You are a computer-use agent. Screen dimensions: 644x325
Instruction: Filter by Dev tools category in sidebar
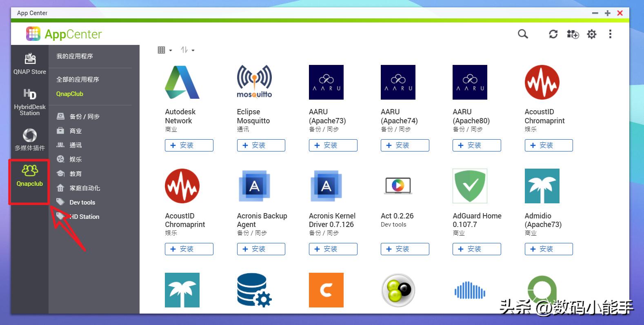click(x=76, y=202)
